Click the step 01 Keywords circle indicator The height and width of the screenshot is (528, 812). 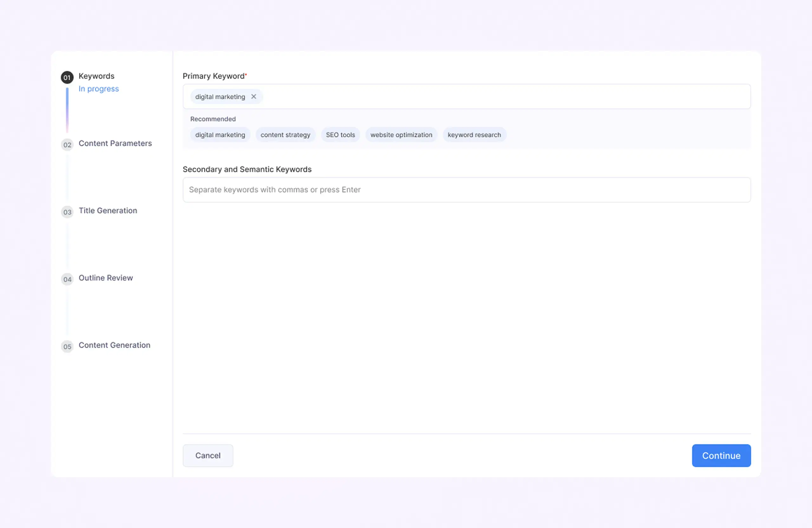(67, 77)
